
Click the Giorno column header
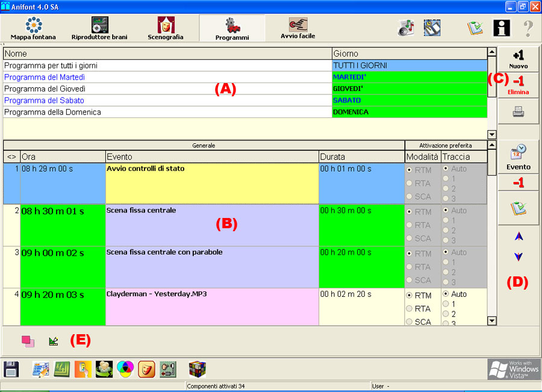click(x=410, y=54)
